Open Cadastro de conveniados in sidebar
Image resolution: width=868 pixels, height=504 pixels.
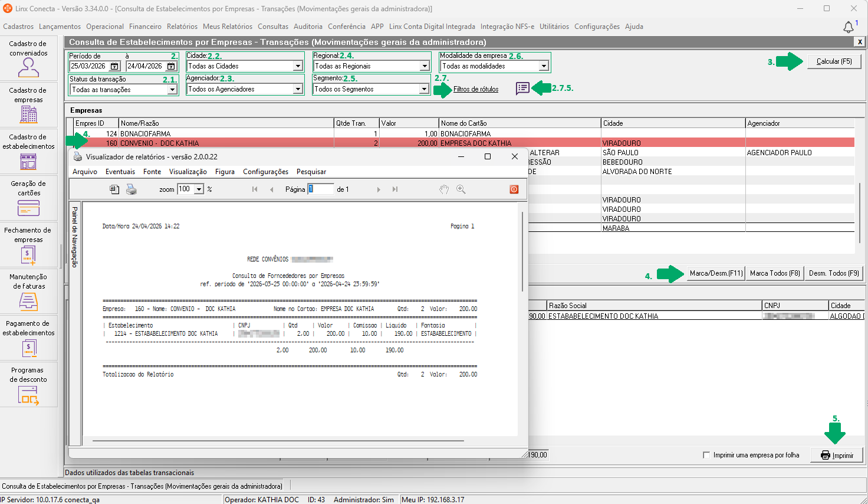point(28,59)
